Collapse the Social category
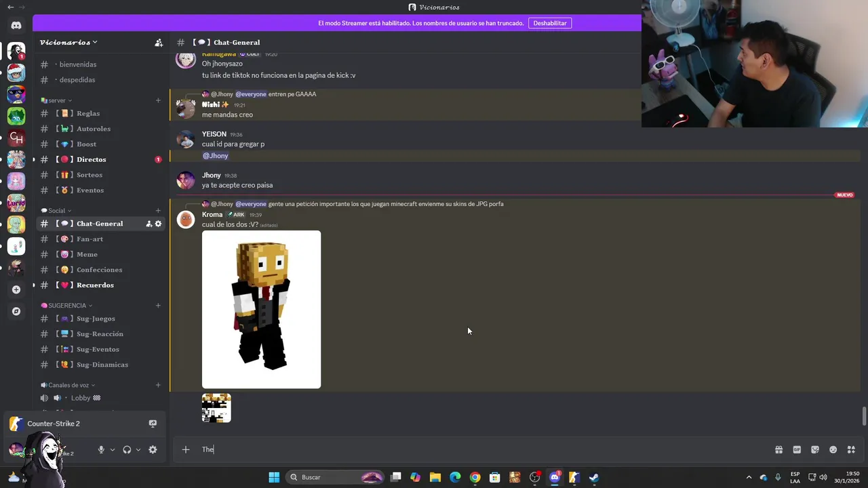The image size is (868, 488). [x=56, y=211]
